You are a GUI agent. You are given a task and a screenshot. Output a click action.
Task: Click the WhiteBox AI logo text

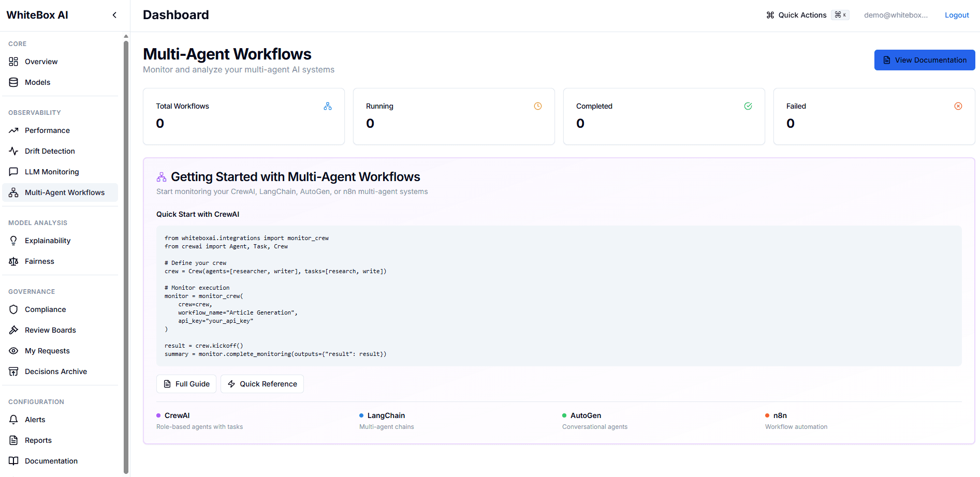tap(37, 15)
